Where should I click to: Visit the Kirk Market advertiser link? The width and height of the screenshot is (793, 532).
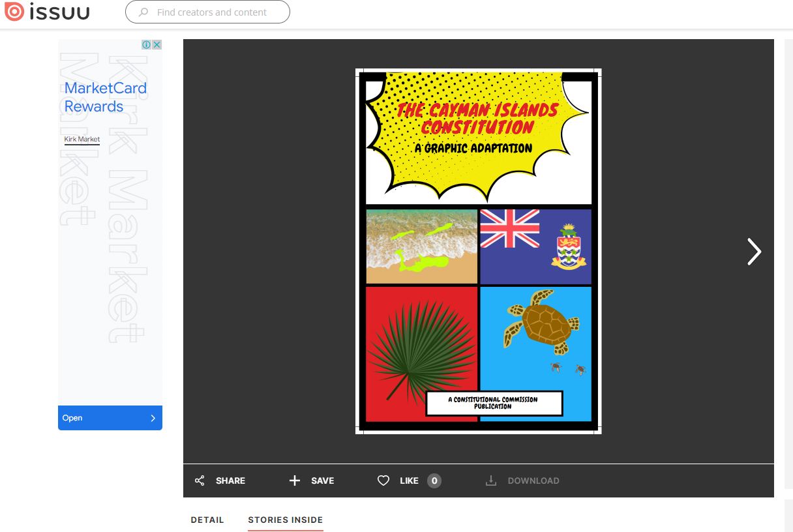point(82,139)
